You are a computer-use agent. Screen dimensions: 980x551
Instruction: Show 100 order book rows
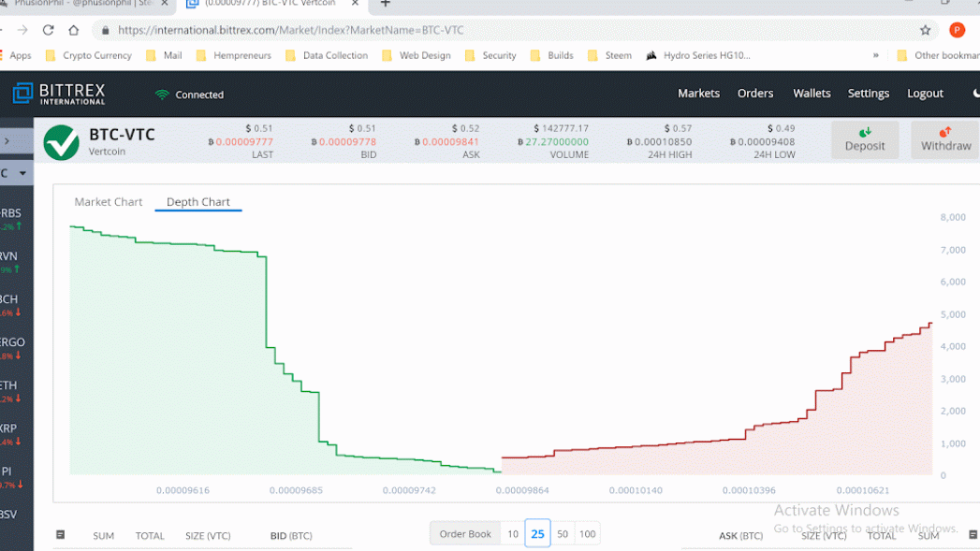point(588,534)
